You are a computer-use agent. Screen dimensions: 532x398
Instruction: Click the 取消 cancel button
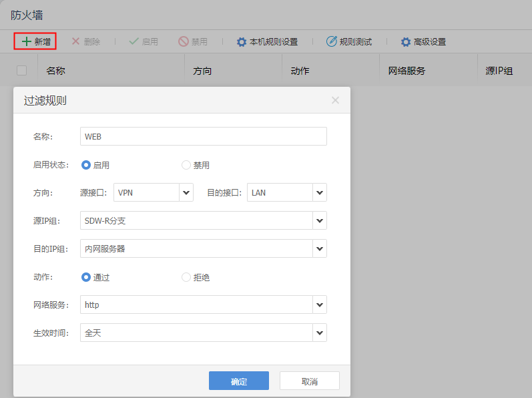click(309, 381)
